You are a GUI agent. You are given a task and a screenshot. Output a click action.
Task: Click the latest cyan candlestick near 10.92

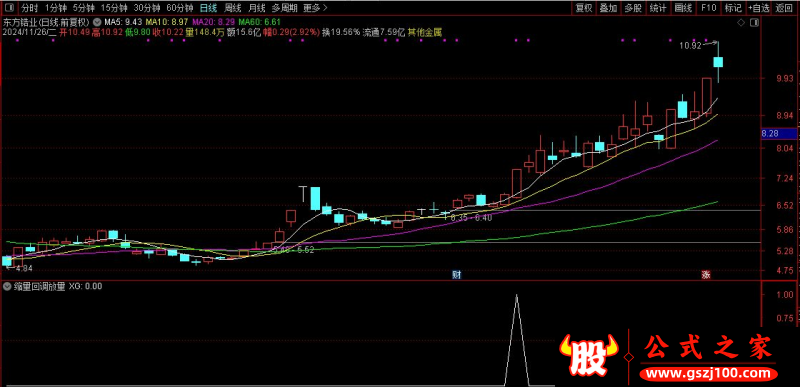click(x=718, y=62)
